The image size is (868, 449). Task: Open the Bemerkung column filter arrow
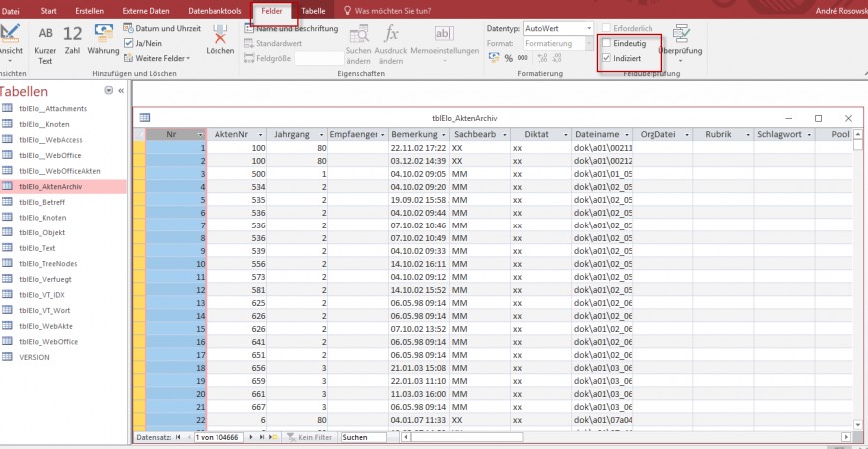tap(443, 135)
